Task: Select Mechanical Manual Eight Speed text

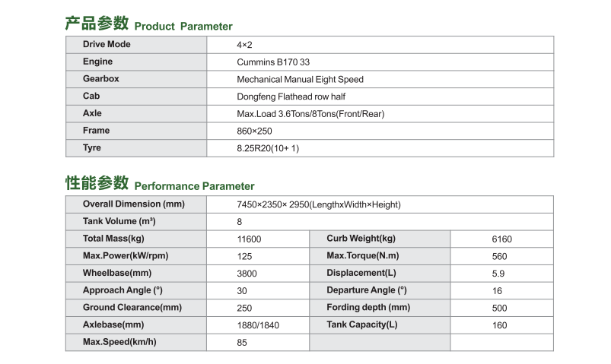Action: point(300,80)
